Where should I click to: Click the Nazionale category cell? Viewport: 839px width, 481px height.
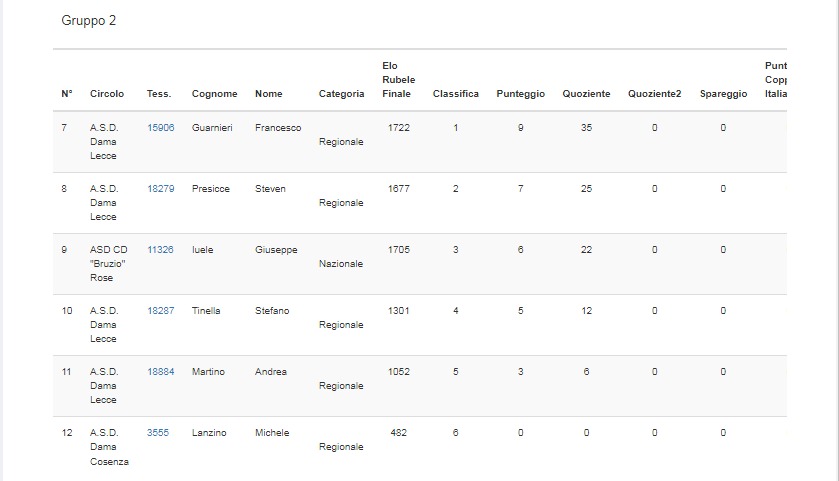pos(341,264)
